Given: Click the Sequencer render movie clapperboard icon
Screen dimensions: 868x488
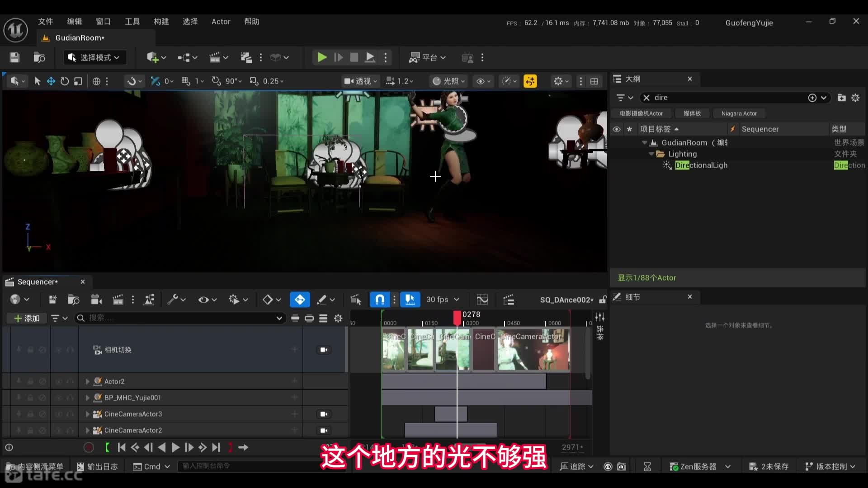Looking at the screenshot, I should click(118, 300).
